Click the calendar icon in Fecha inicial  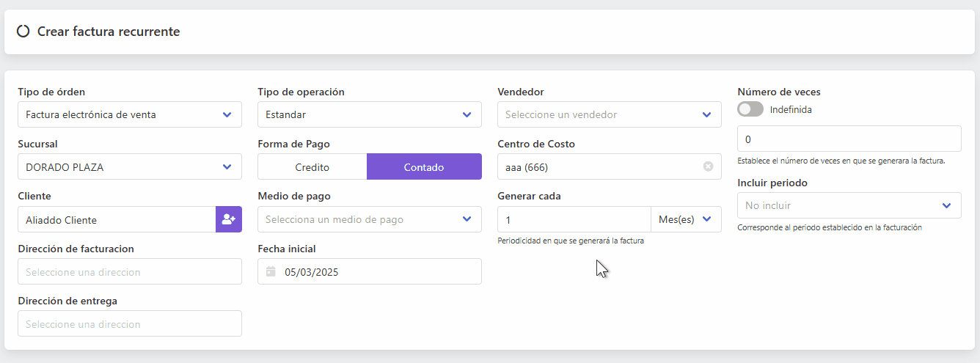pyautogui.click(x=271, y=271)
